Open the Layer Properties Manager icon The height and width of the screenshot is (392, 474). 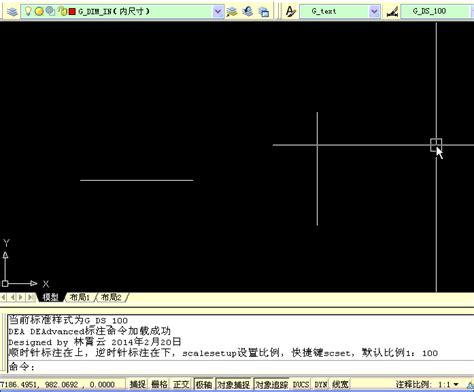[x=12, y=12]
